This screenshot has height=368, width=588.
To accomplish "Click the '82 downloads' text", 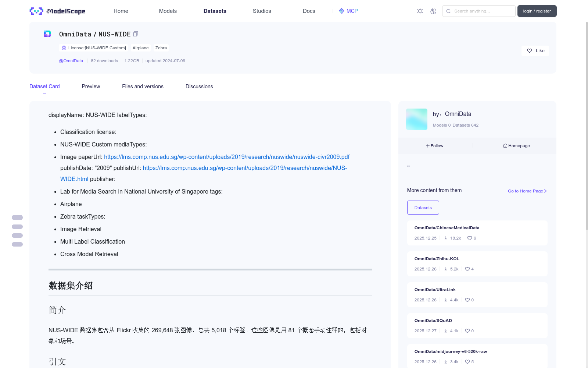I will pos(104,61).
